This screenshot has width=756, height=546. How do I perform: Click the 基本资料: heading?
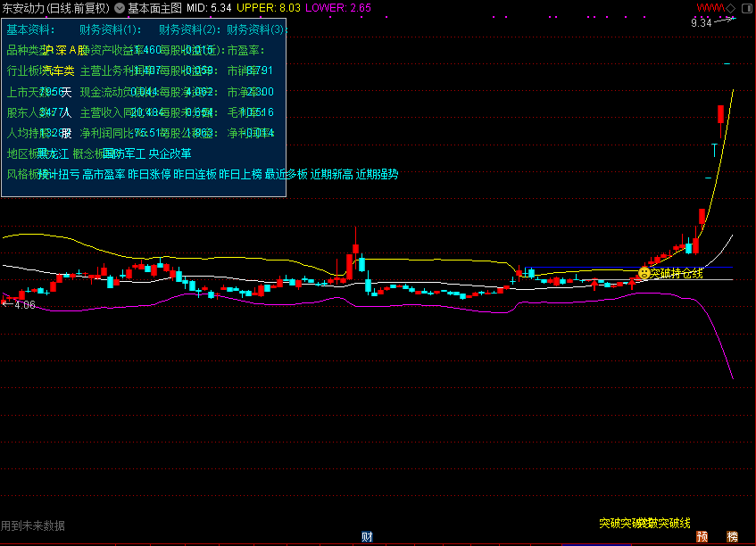(x=30, y=29)
